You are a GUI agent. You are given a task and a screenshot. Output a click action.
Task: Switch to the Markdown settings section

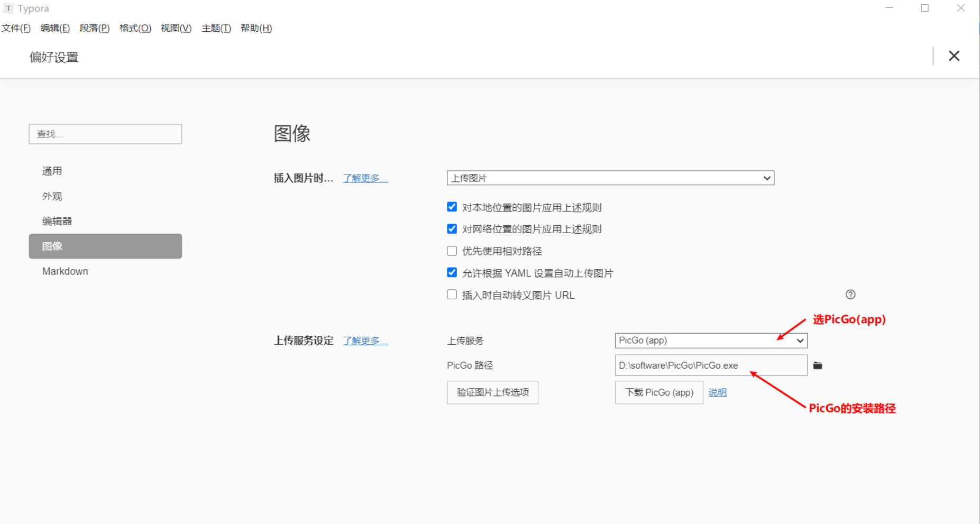click(x=65, y=271)
